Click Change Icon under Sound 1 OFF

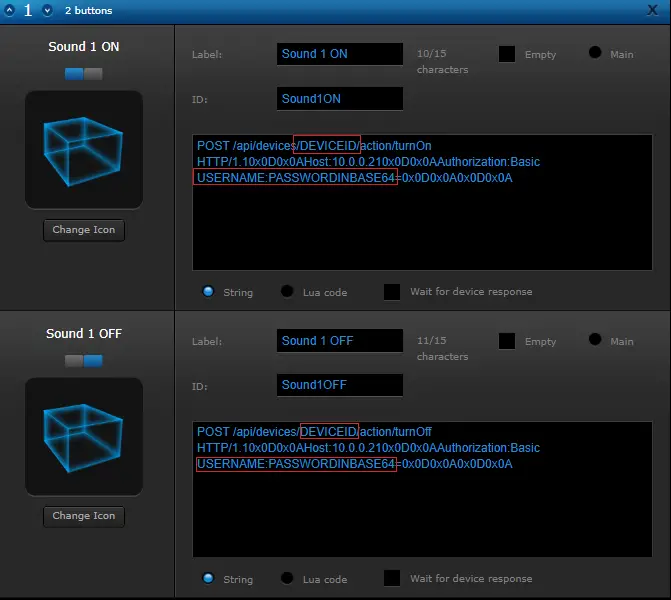click(84, 516)
